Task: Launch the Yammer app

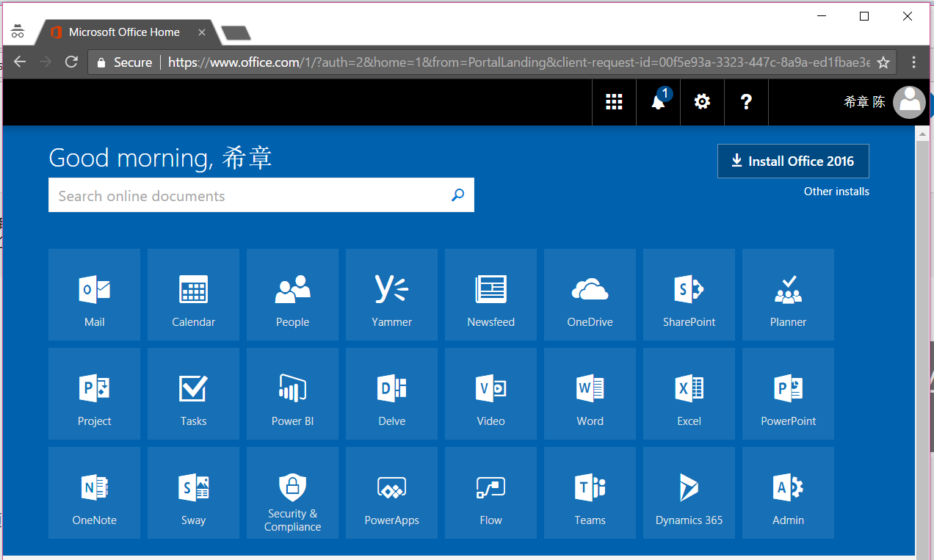Action: pyautogui.click(x=391, y=294)
